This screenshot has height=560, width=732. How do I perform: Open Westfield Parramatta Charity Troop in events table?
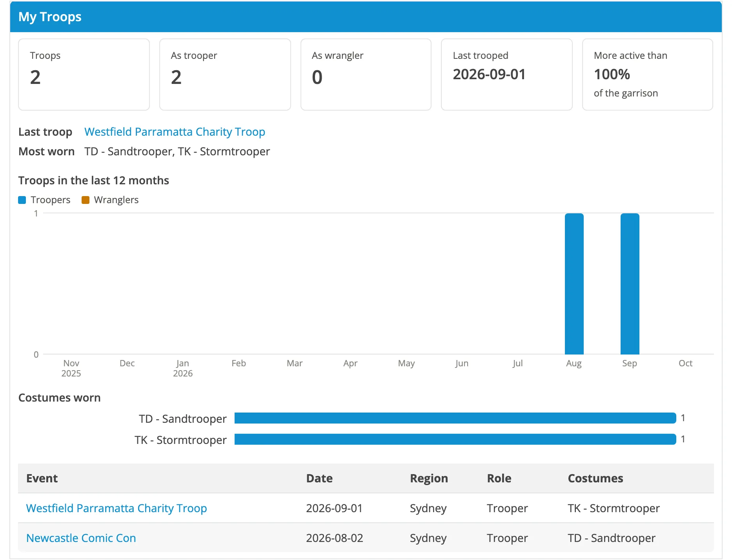coord(116,508)
